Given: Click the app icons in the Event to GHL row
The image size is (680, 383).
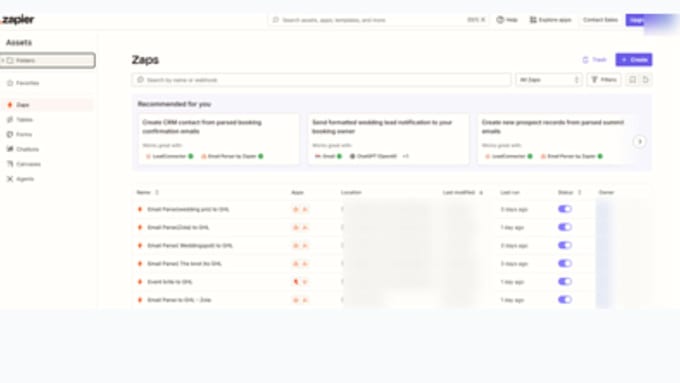Looking at the screenshot, I should coord(300,282).
